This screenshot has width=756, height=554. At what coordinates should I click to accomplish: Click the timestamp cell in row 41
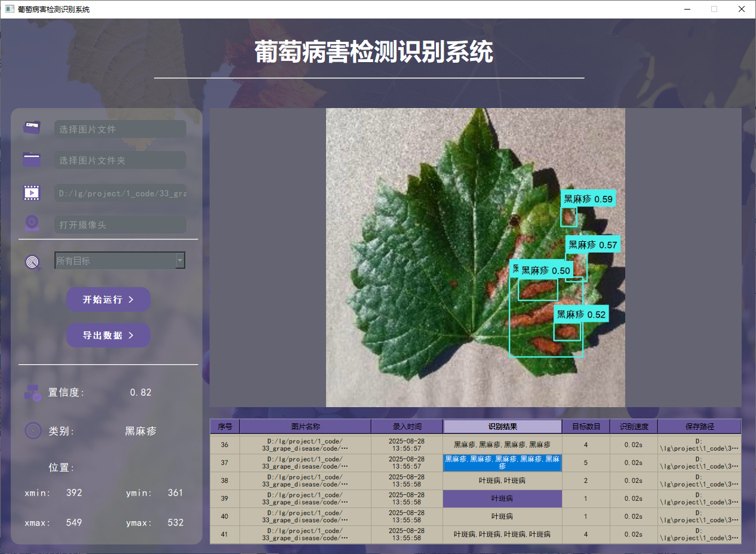tap(407, 534)
